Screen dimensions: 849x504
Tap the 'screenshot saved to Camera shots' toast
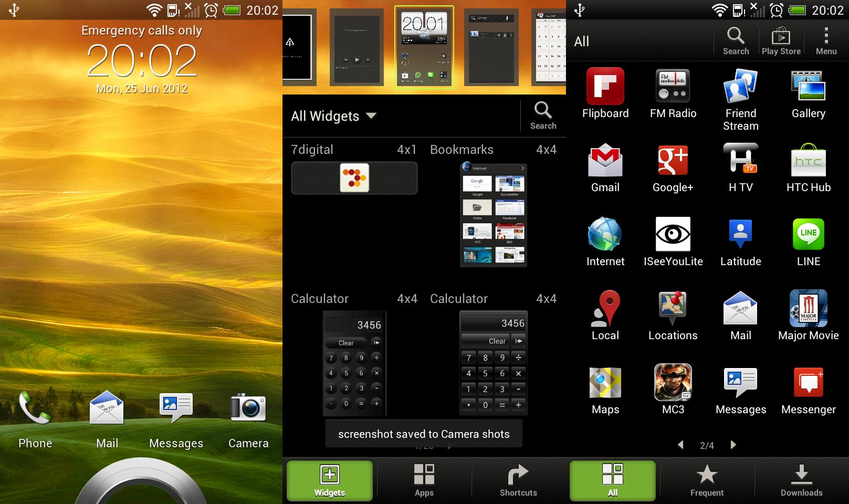(424, 434)
